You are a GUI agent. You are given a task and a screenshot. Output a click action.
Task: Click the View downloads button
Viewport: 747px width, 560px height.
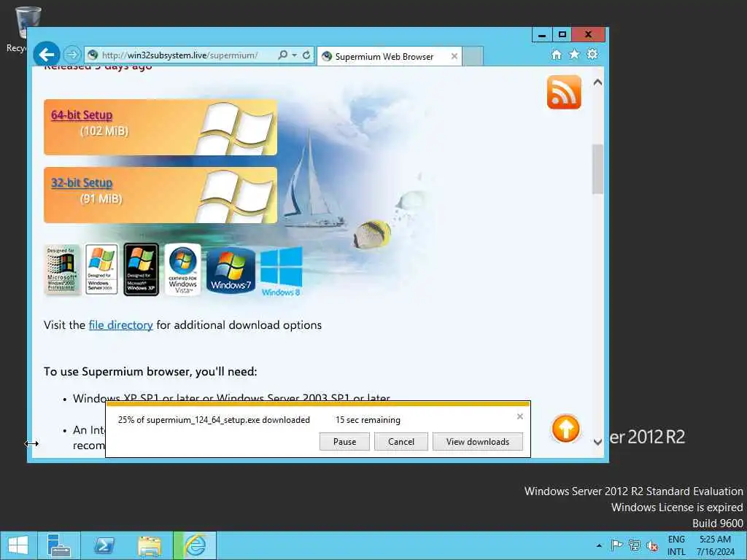477,441
